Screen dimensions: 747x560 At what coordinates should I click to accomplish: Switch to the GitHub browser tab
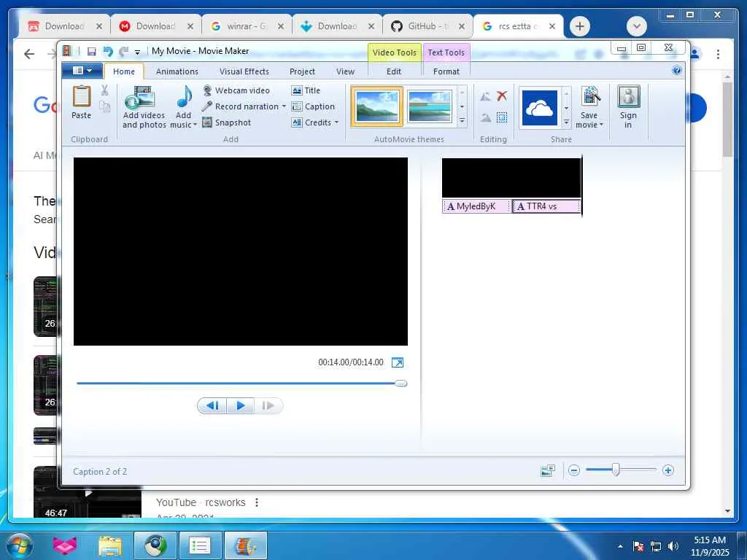[x=427, y=26]
